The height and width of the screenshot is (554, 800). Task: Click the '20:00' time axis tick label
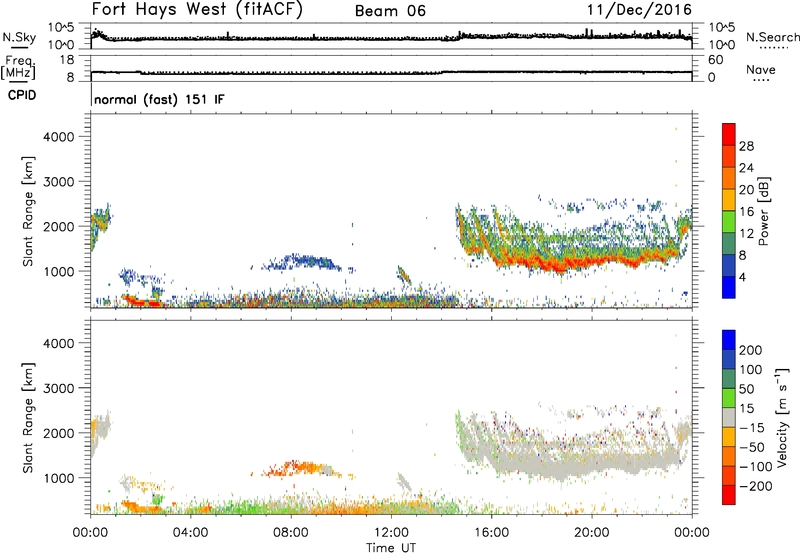pos(591,533)
